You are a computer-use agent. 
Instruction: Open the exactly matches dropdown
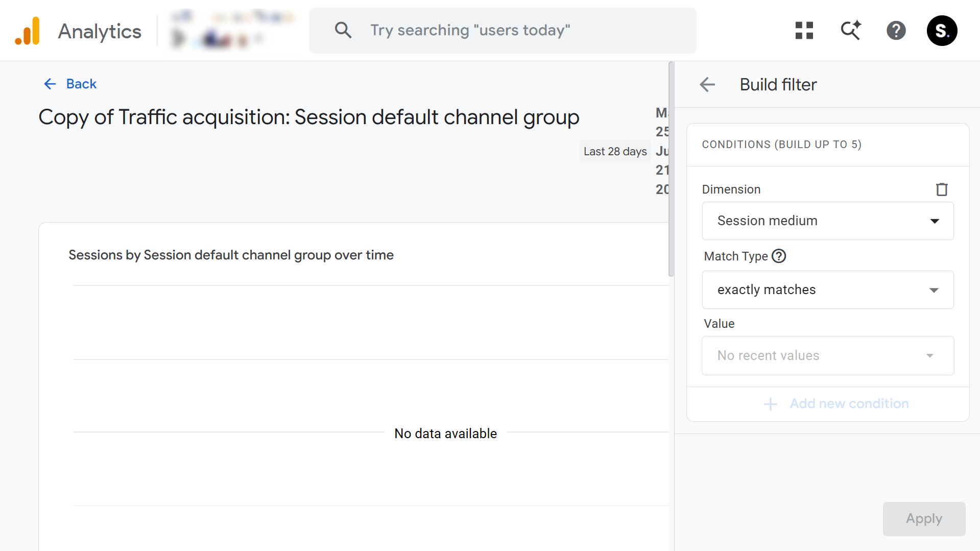[828, 290]
